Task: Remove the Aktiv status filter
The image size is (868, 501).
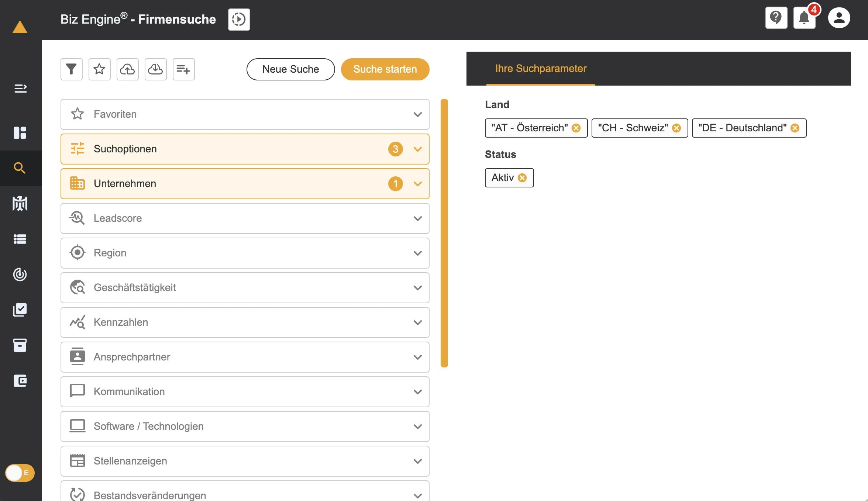Action: 522,178
